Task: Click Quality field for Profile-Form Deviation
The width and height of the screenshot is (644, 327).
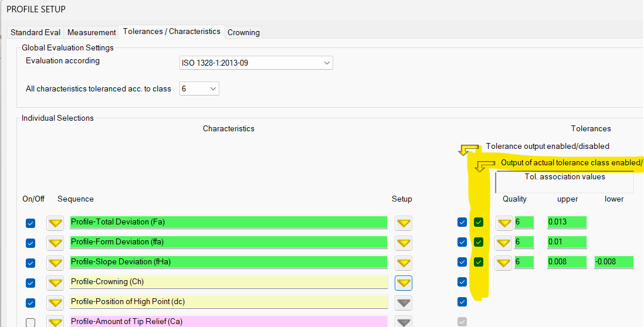Action: click(x=524, y=241)
